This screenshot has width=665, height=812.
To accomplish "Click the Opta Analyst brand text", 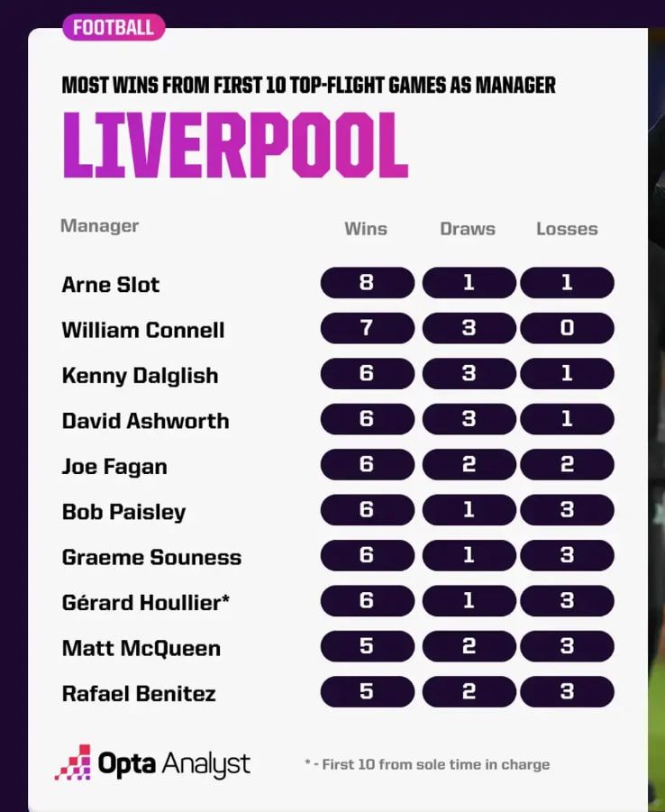I will [174, 764].
